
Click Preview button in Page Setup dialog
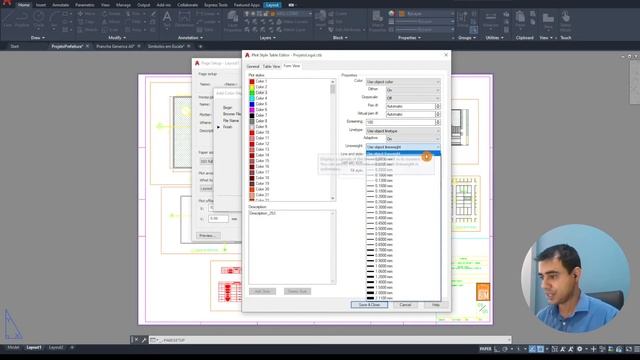[208, 236]
